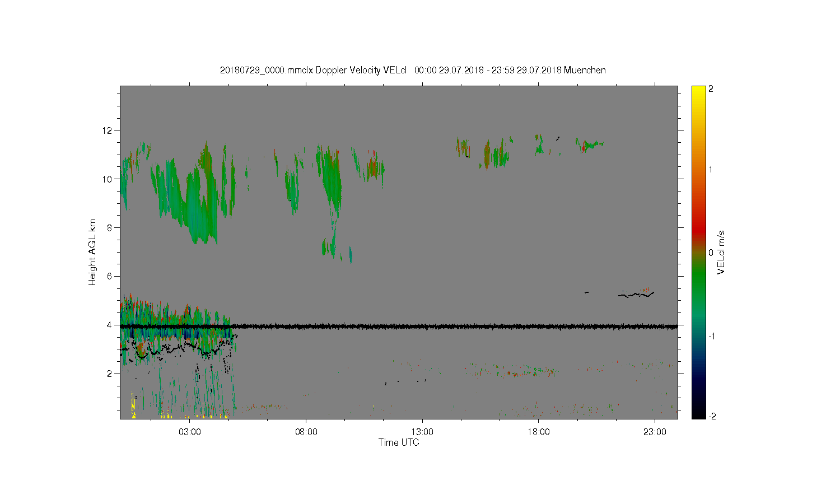This screenshot has width=840, height=504.
Task: Click the 'Height AGL km' axis label
Action: tap(92, 252)
